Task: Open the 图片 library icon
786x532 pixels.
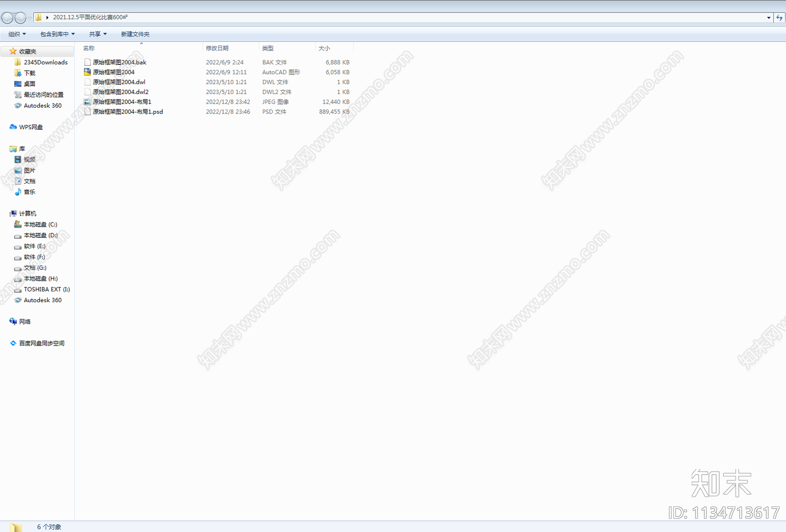Action: [x=18, y=170]
